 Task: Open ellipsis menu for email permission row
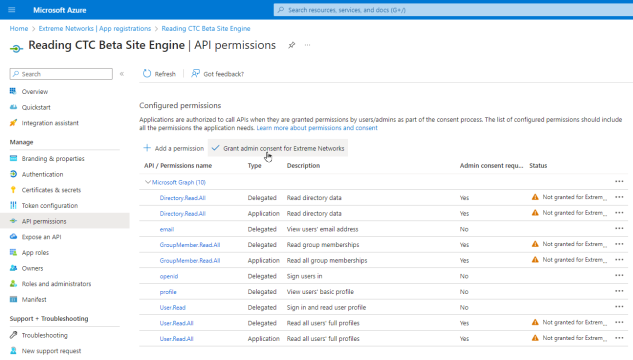click(x=619, y=228)
